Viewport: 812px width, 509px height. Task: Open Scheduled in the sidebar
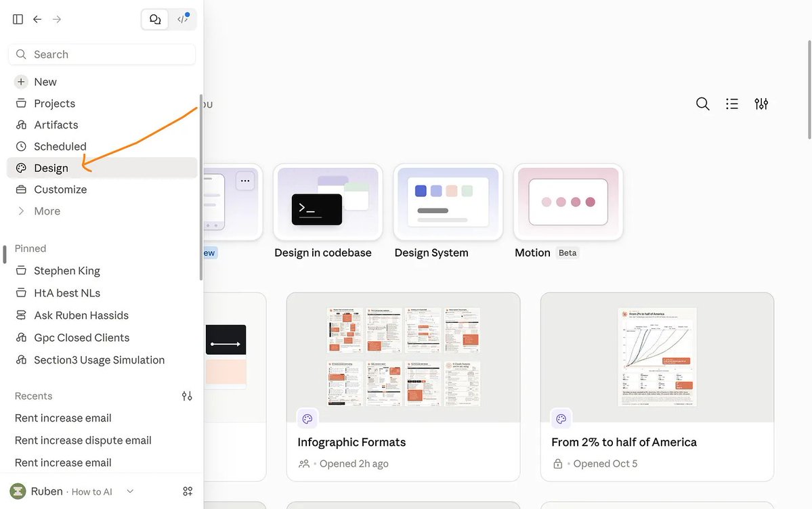point(102,146)
